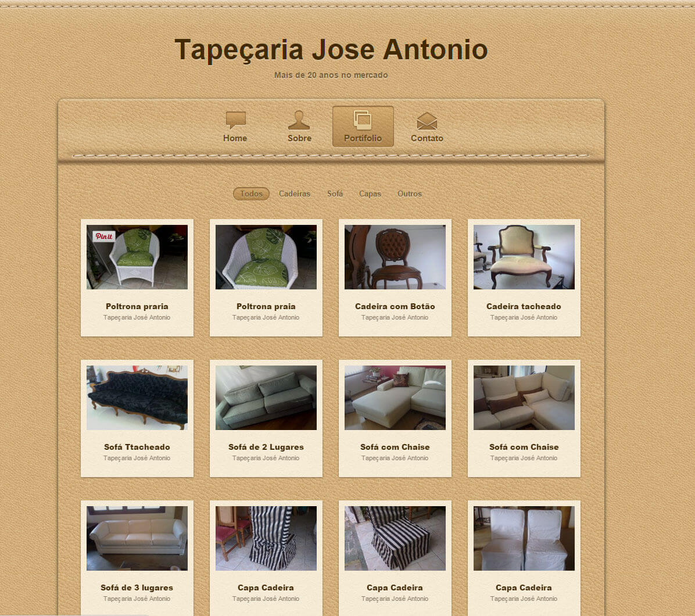
Task: Click 'Tapeçaria José Antonio' under Cadeira com Botão
Action: pyautogui.click(x=395, y=317)
